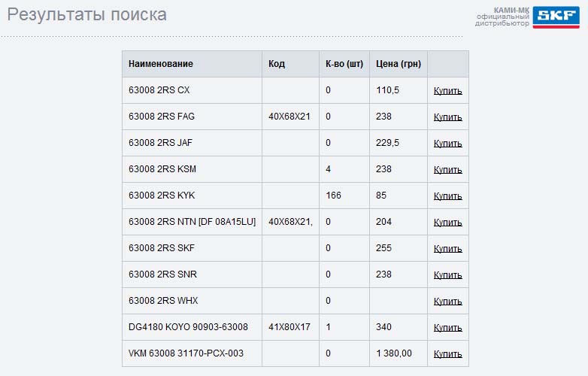The height and width of the screenshot is (376, 588).
Task: Click the SKF logo icon
Action: (556, 17)
